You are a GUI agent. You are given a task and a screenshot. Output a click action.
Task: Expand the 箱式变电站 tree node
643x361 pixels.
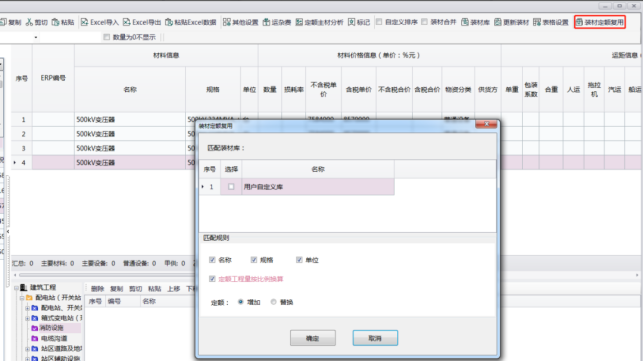[27, 318]
